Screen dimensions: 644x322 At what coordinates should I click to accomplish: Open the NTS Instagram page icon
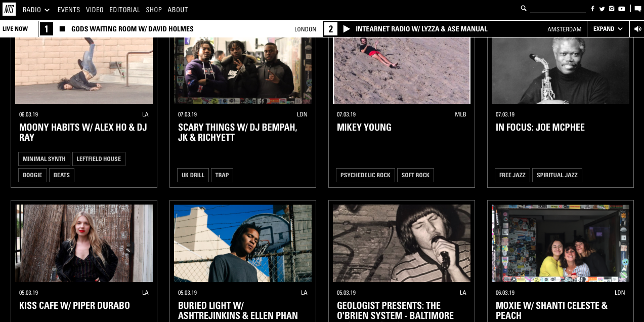click(x=612, y=9)
